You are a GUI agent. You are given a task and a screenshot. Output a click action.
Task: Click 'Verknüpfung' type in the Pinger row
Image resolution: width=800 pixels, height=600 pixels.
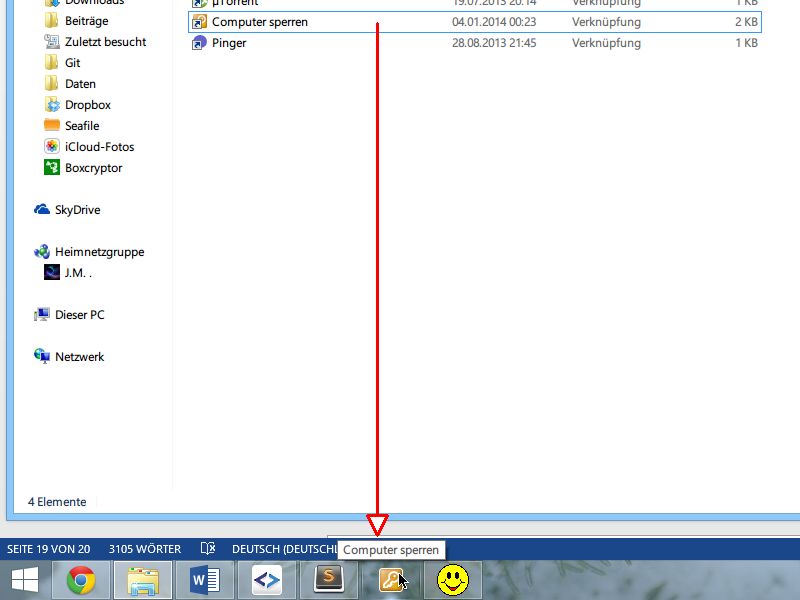click(x=606, y=43)
